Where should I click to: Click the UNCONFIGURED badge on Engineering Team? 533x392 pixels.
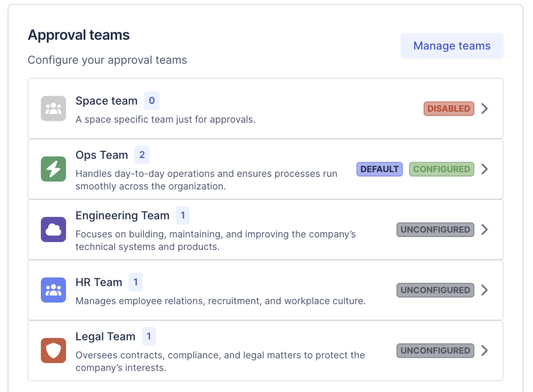click(x=435, y=230)
